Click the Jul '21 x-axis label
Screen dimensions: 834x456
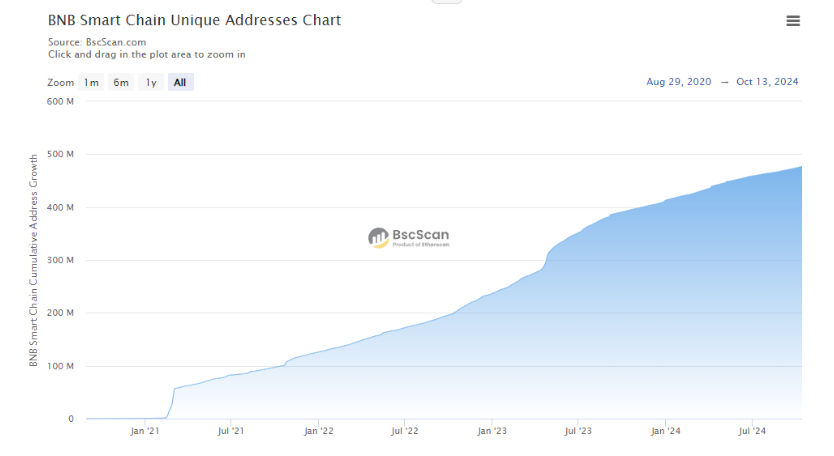231,431
